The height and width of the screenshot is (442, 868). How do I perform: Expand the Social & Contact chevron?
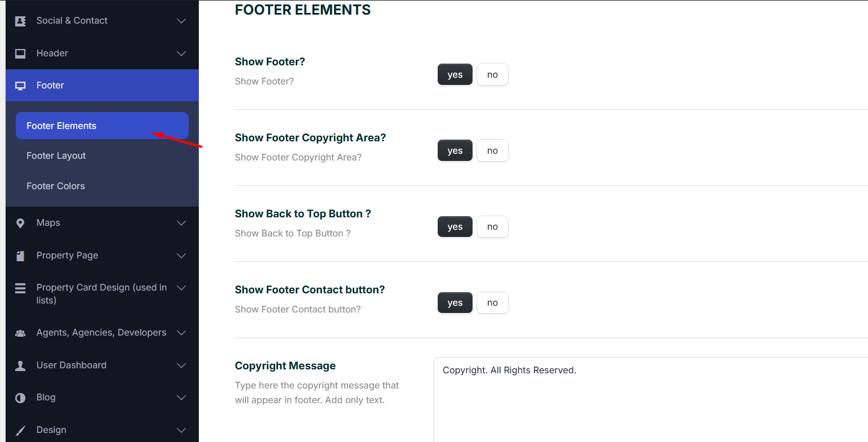pos(181,21)
